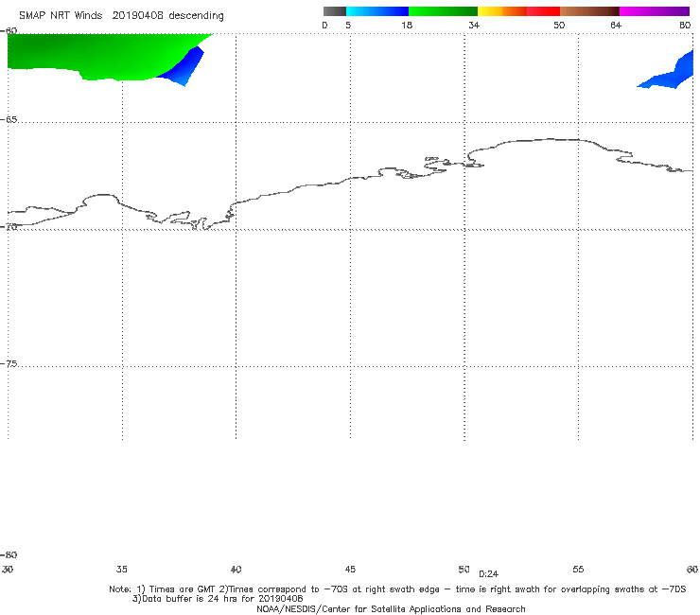The width and height of the screenshot is (700, 615).
Task: Click the magenta-purple segment of the color bar
Action: pos(655,11)
